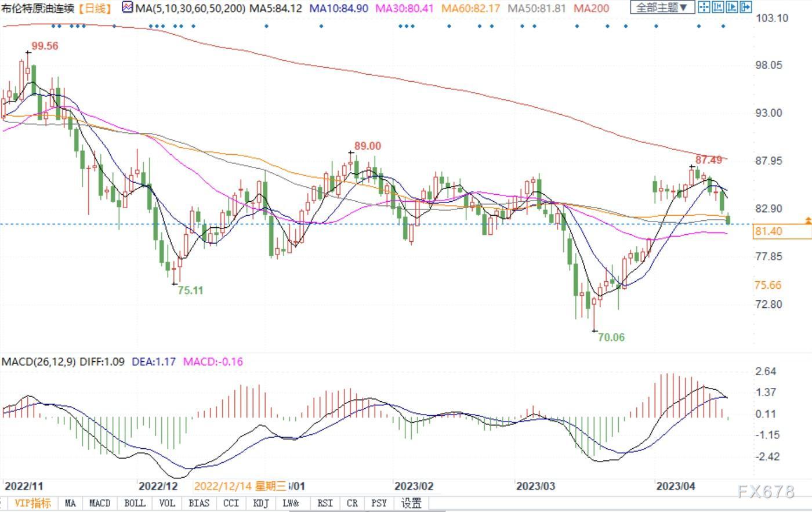Click the chart playback icon in top toolbar
The width and height of the screenshot is (812, 512).
(731, 7)
